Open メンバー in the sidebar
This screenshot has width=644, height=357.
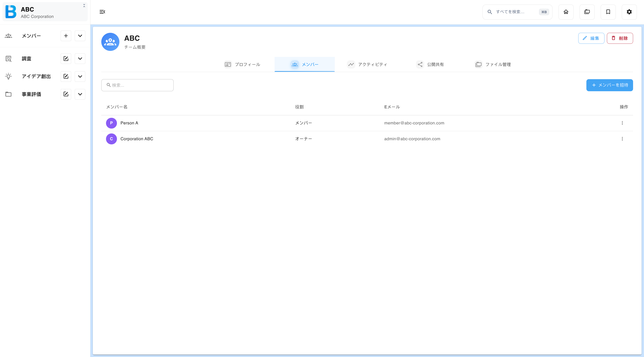pyautogui.click(x=31, y=36)
